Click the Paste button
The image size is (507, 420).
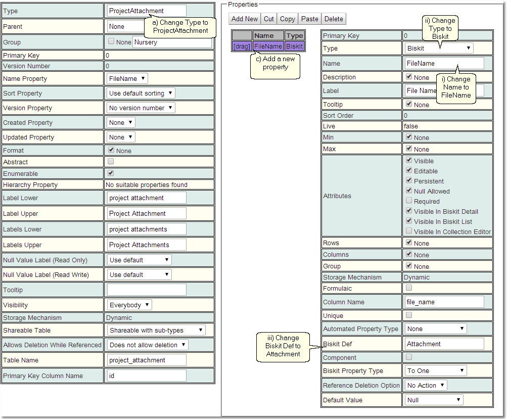pyautogui.click(x=310, y=19)
